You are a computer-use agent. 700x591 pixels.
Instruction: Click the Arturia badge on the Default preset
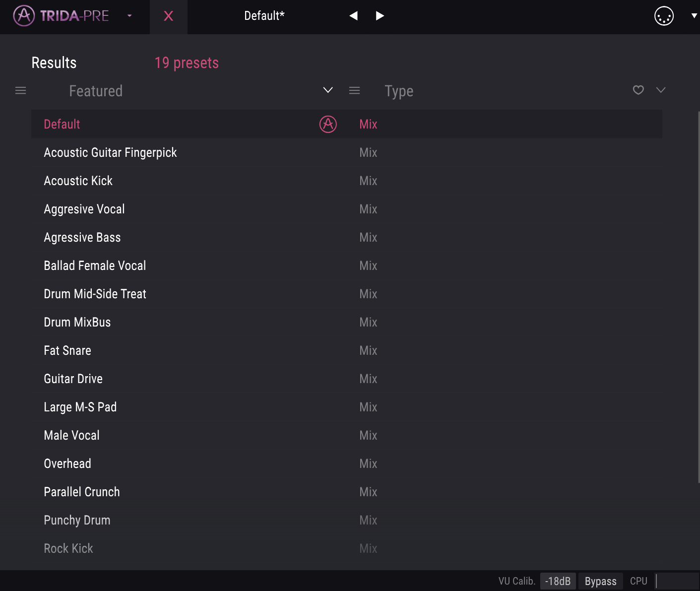(x=327, y=124)
